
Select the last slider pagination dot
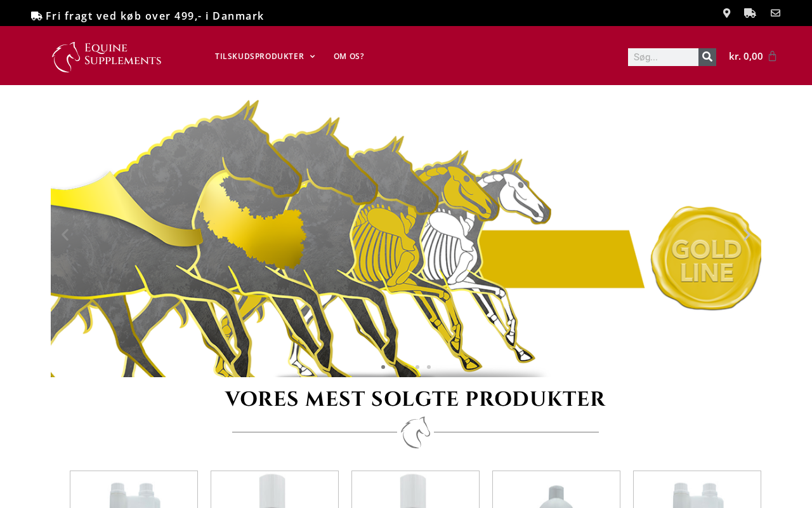pos(429,367)
